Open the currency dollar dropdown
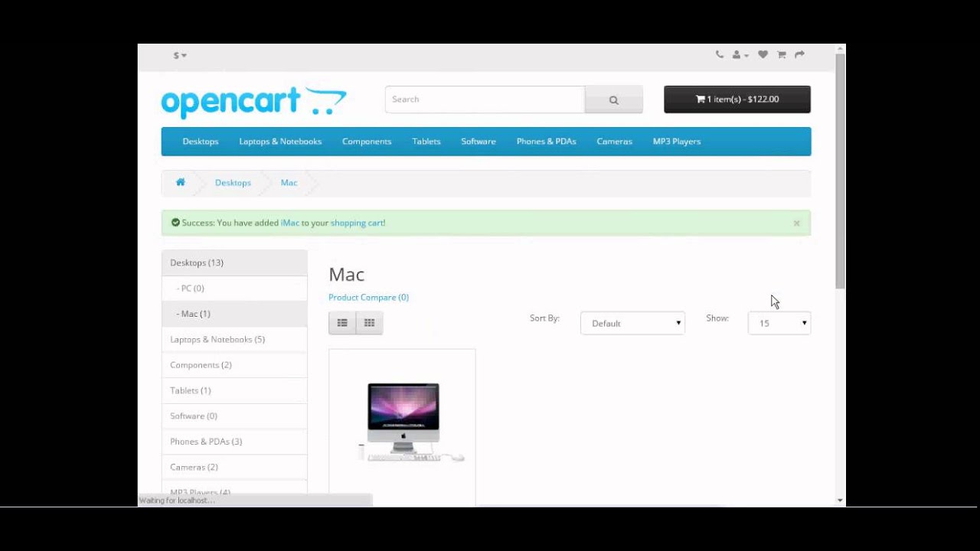The width and height of the screenshot is (980, 551). tap(180, 55)
